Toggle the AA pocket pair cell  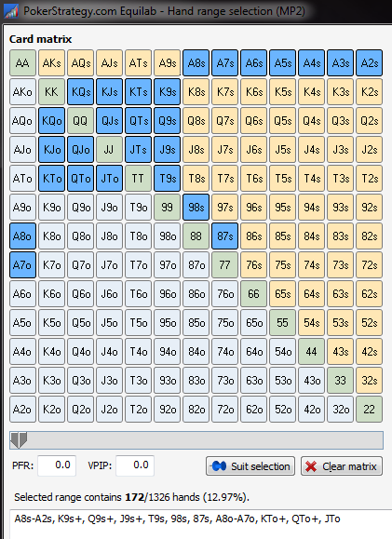pyautogui.click(x=22, y=63)
